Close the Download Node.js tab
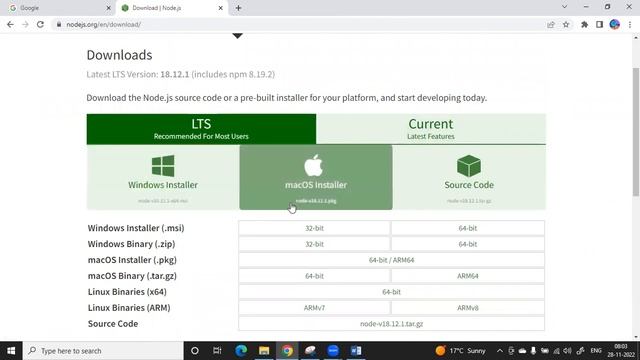 (220, 8)
